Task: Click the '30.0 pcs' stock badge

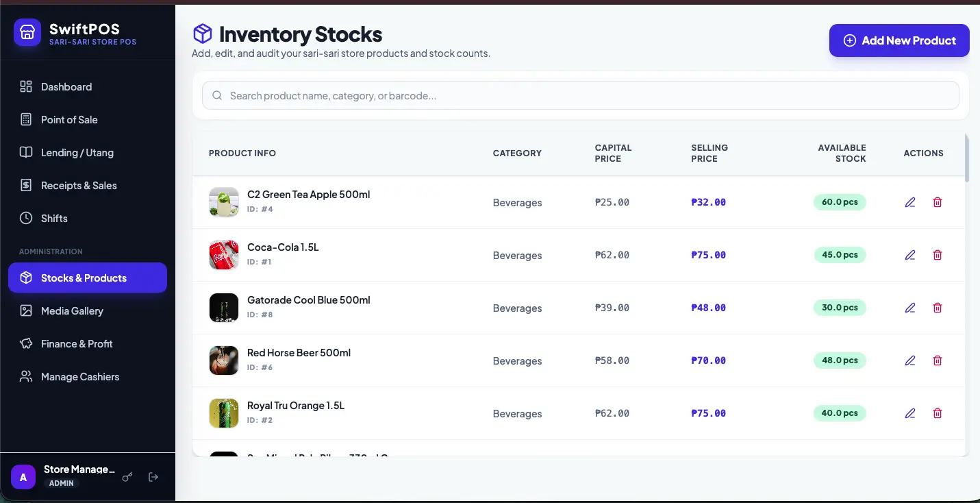Action: (840, 308)
